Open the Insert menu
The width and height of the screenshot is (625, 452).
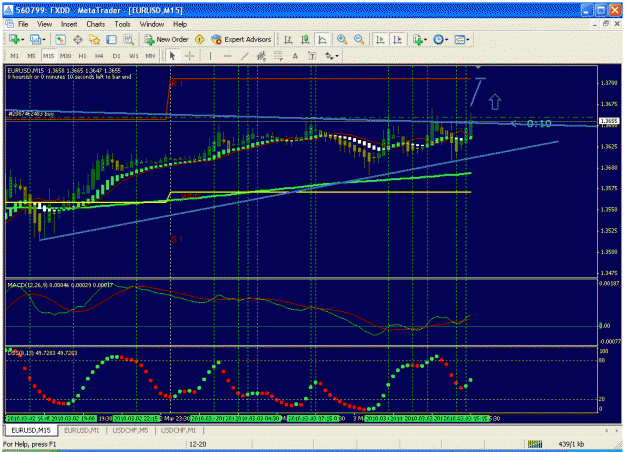[69, 24]
